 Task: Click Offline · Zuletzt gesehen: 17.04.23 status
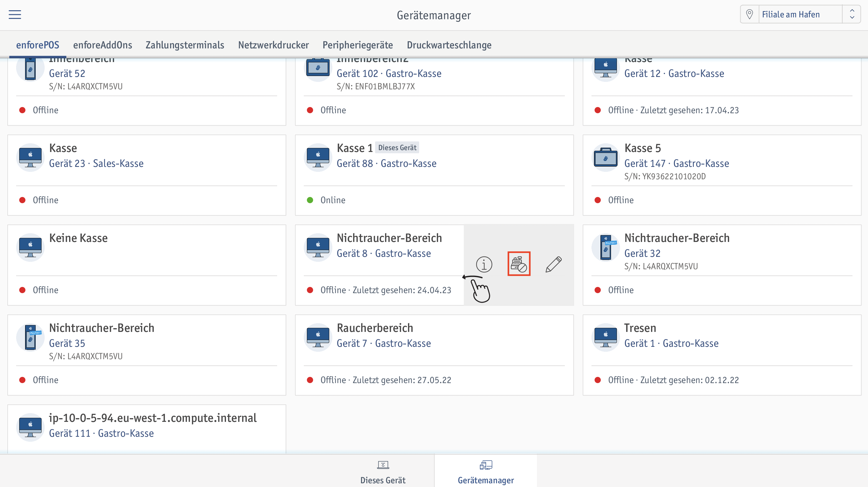[673, 110]
